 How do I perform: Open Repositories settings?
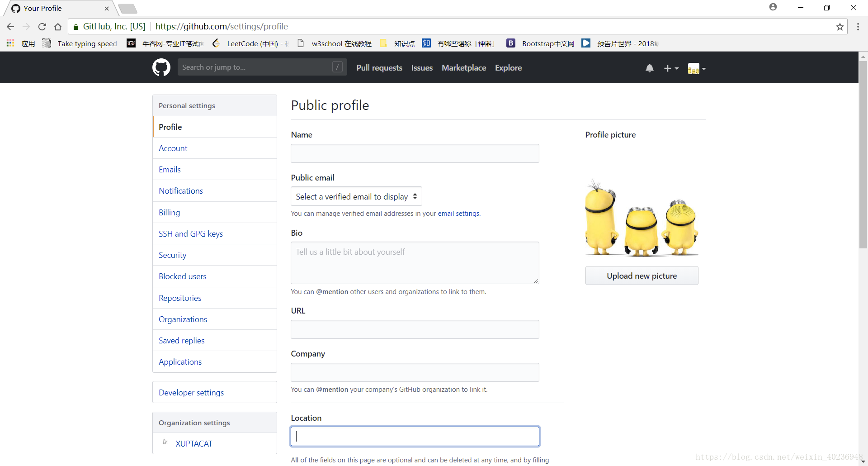pos(215,298)
